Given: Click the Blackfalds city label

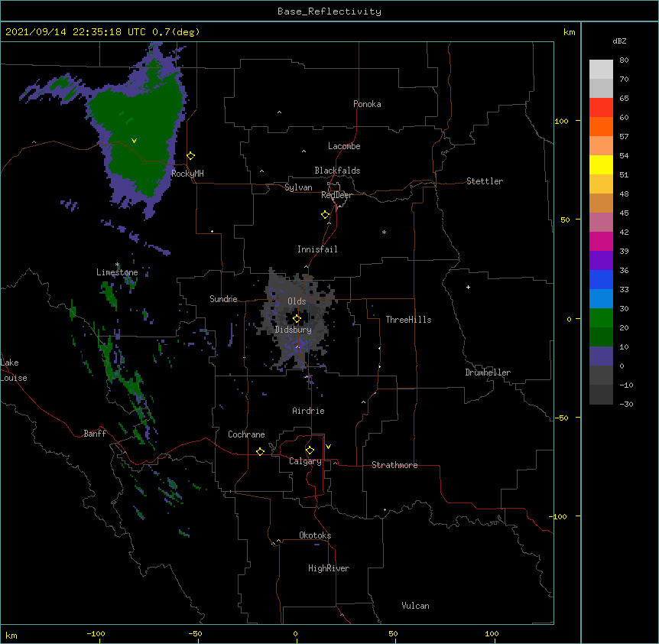Looking at the screenshot, I should [x=337, y=171].
